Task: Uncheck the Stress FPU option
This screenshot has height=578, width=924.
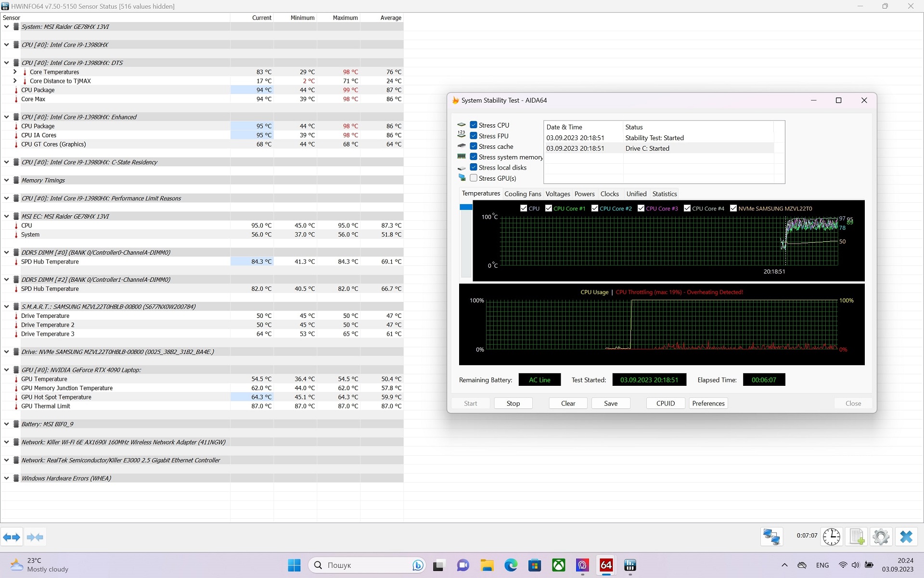Action: pos(474,136)
